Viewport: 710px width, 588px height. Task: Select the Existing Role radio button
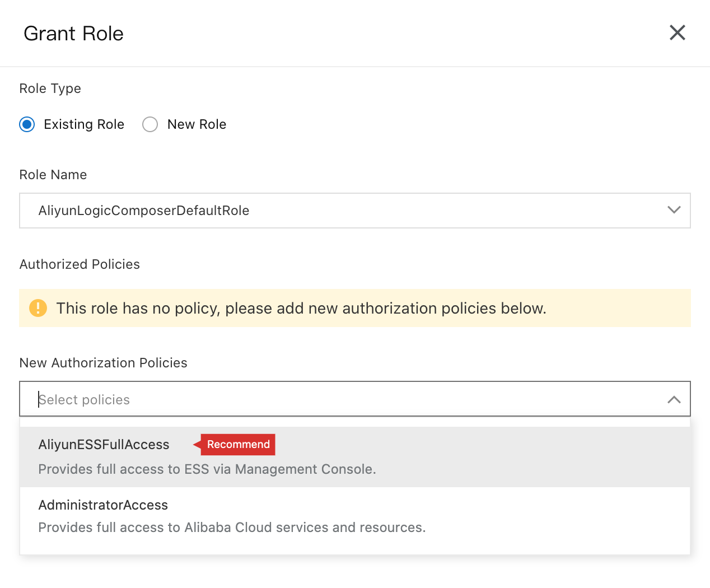pos(27,124)
